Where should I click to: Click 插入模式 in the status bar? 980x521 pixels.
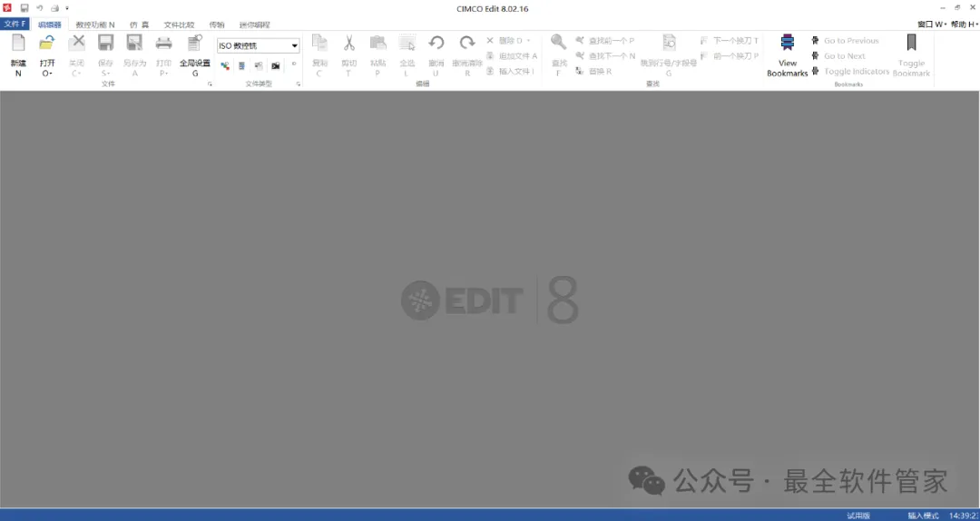click(923, 516)
